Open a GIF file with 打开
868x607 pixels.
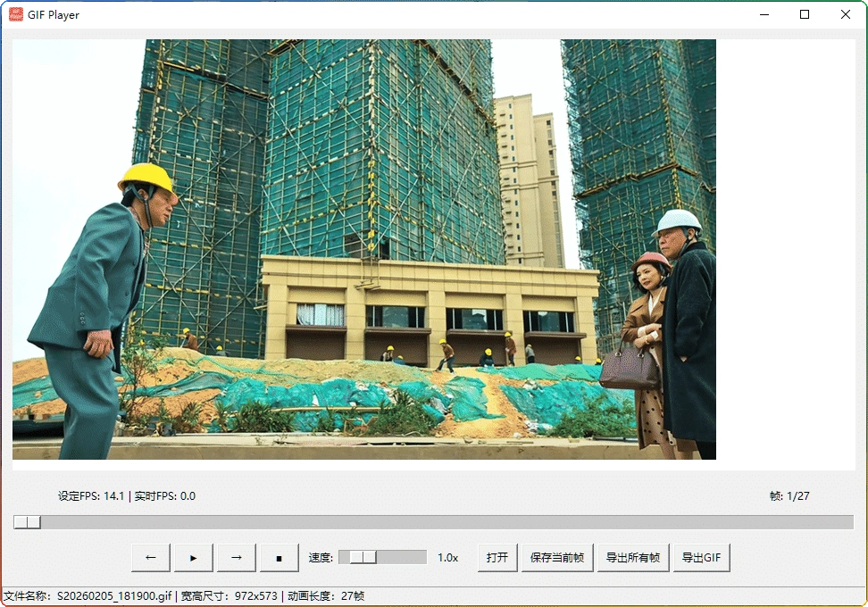(x=497, y=557)
